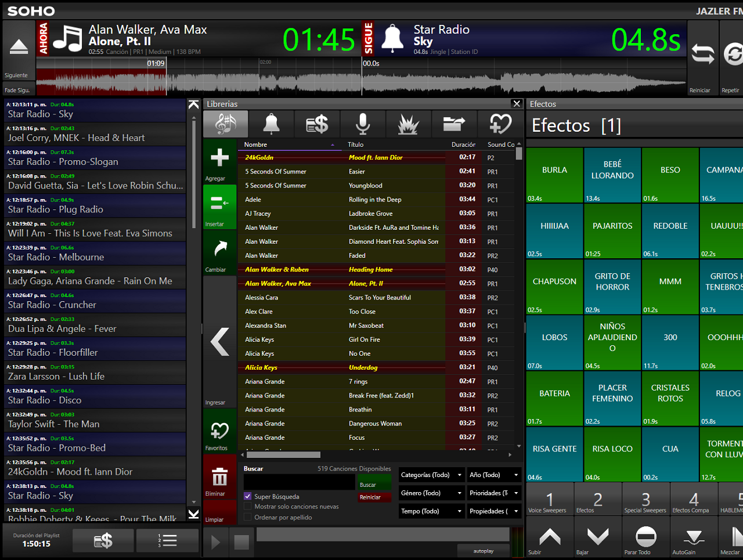The width and height of the screenshot is (743, 560).
Task: Select playlist item 'Dua Lipa & Angele - Fever'
Action: [x=95, y=326]
